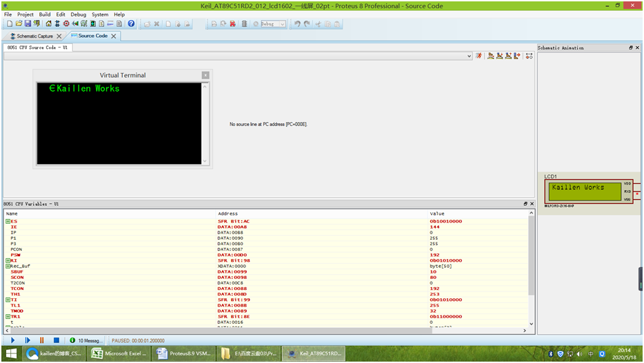Click the Virtual Terminal vertical scrollbar
Image resolution: width=644 pixels, height=363 pixels.
205,123
